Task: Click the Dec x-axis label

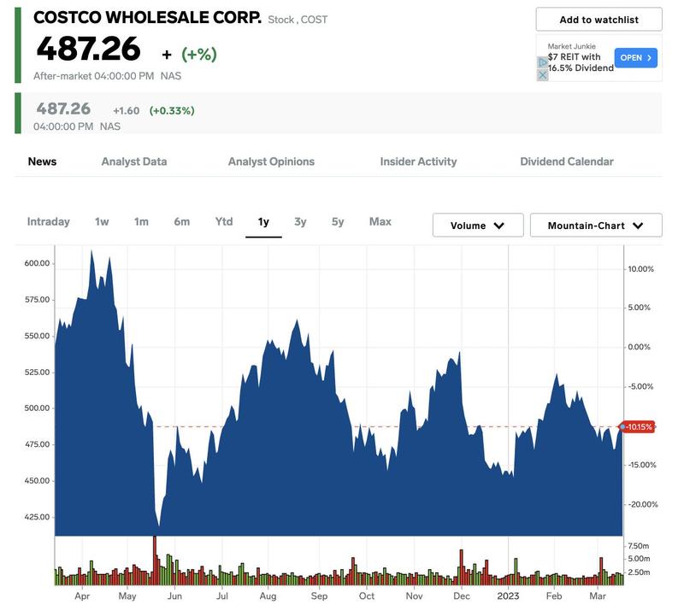Action: coord(462,596)
